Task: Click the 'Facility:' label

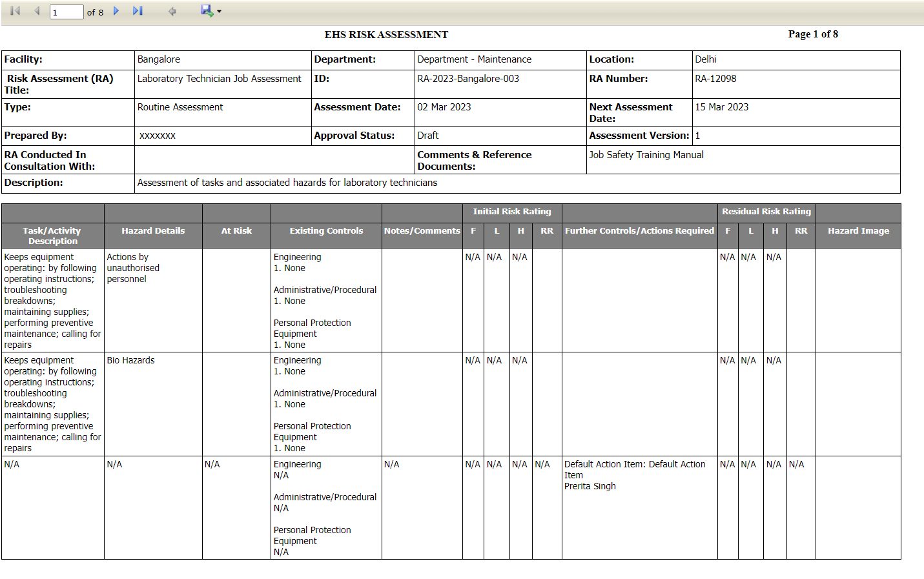Action: (23, 59)
